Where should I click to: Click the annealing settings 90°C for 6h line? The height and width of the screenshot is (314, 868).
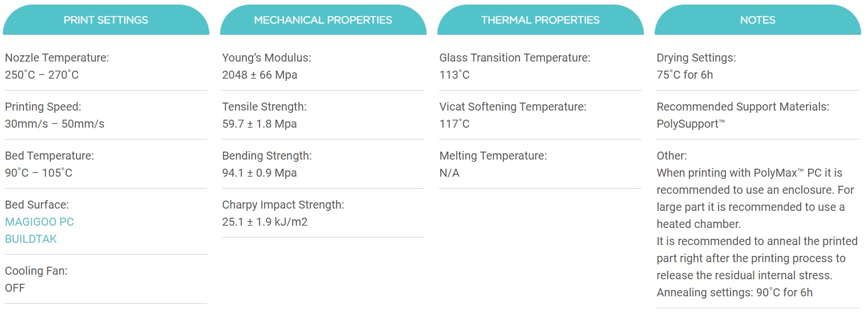point(735,292)
